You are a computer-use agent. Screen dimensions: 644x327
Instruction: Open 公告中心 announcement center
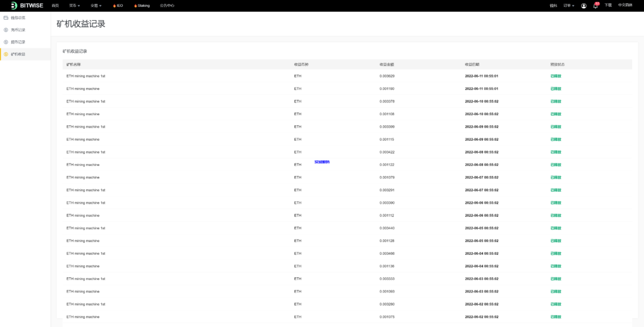click(x=167, y=6)
